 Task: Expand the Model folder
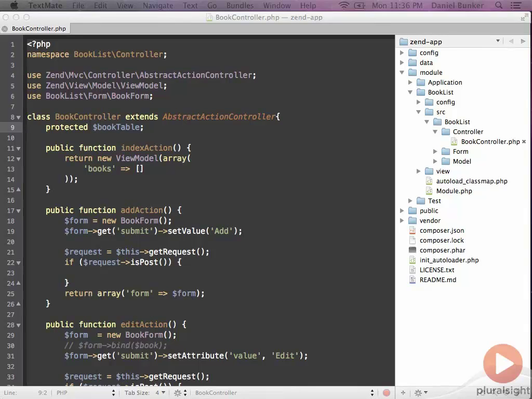(x=435, y=161)
